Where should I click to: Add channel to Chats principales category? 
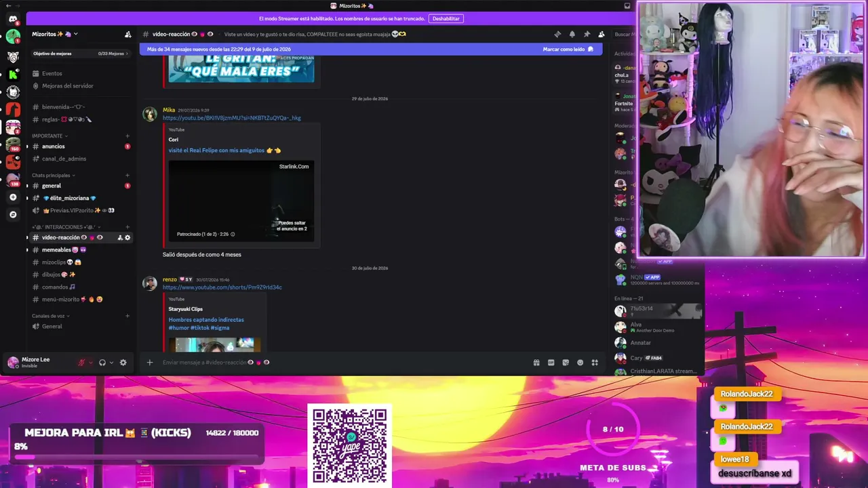[x=127, y=176]
